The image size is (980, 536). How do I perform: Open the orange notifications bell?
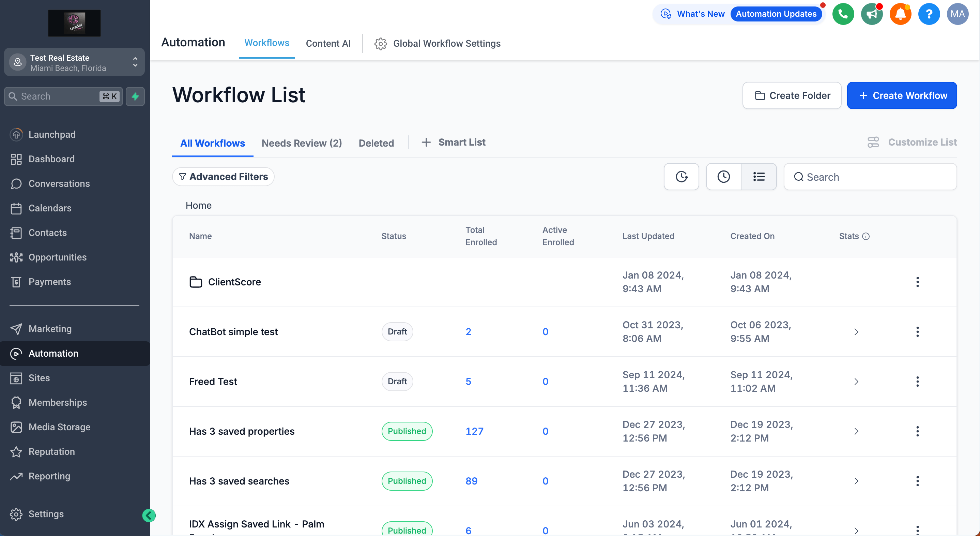coord(900,14)
